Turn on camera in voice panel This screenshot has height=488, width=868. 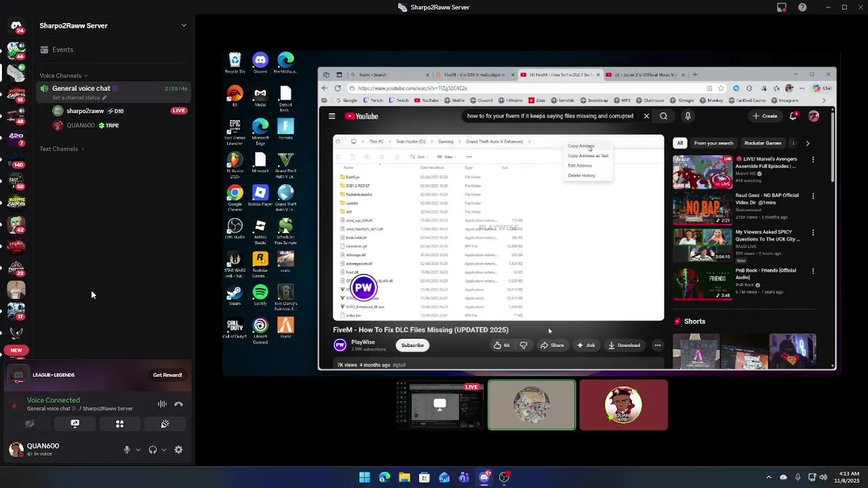click(x=30, y=424)
